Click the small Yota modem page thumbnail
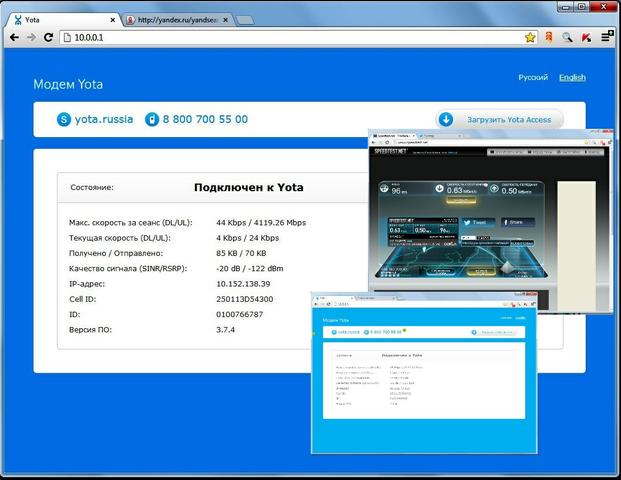This screenshot has width=621, height=480. point(424,373)
